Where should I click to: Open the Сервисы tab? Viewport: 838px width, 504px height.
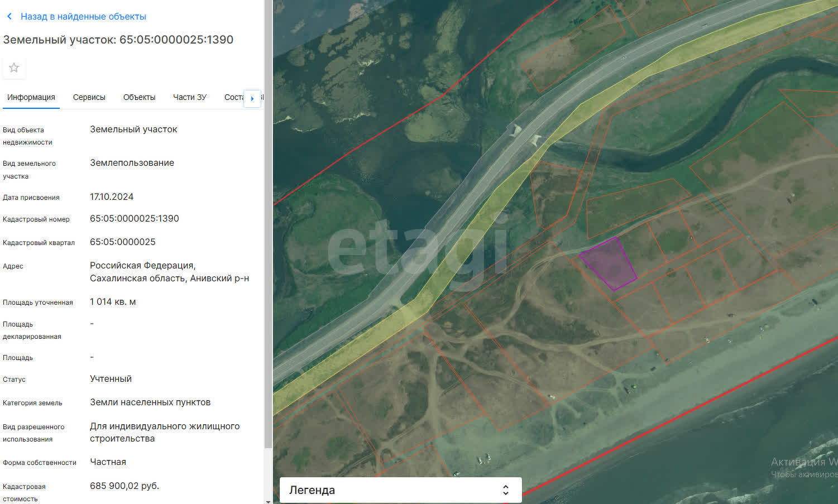click(89, 97)
